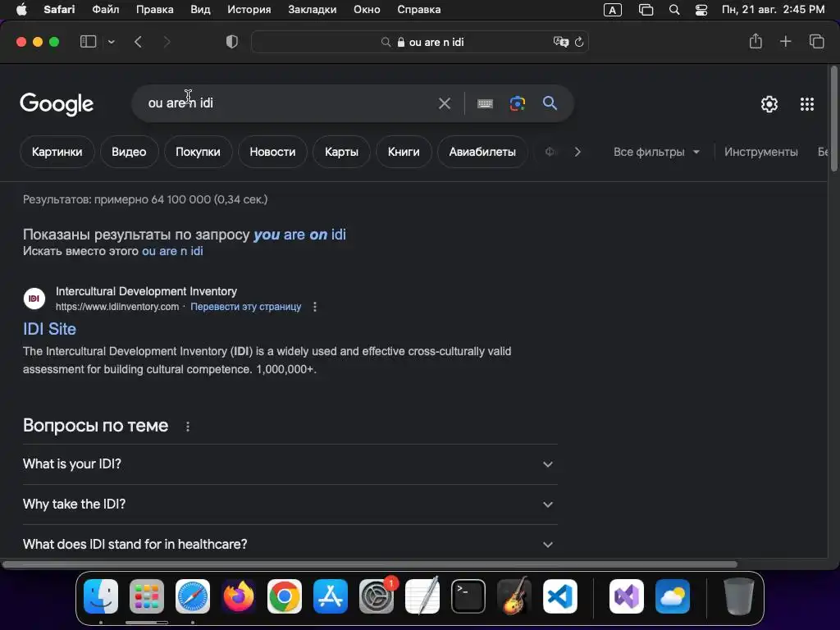Image resolution: width=840 pixels, height=630 pixels.
Task: Expand 'What does IDI stand for in healthcare?'
Action: tap(290, 545)
